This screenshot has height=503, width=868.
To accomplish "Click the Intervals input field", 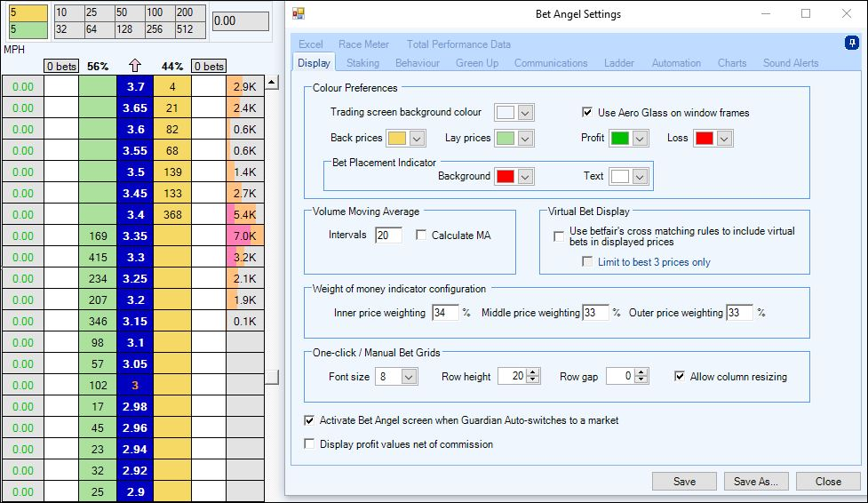I will 388,235.
